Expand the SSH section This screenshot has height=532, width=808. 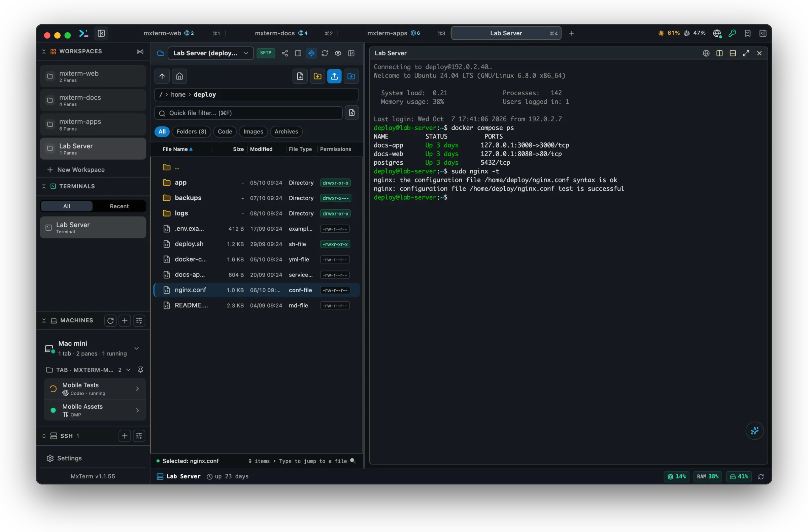coord(44,436)
